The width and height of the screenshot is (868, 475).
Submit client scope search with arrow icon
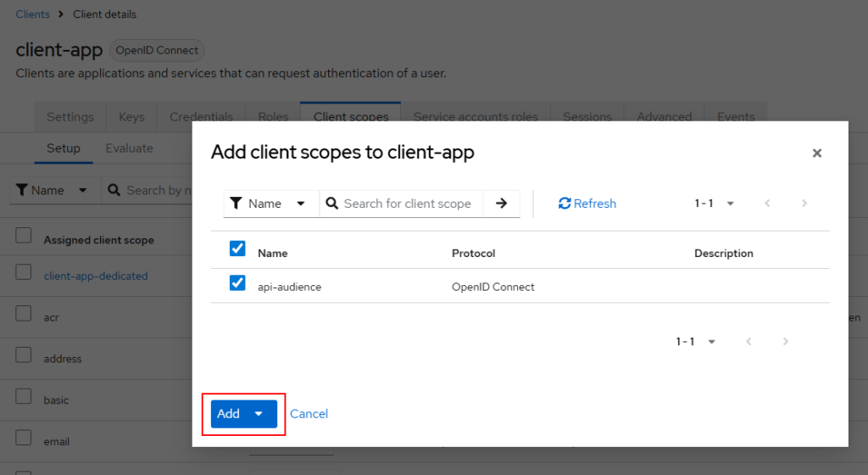502,204
